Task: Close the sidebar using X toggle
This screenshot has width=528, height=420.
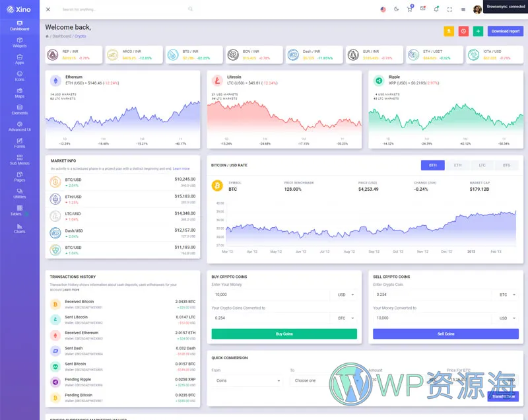Action: [x=48, y=9]
